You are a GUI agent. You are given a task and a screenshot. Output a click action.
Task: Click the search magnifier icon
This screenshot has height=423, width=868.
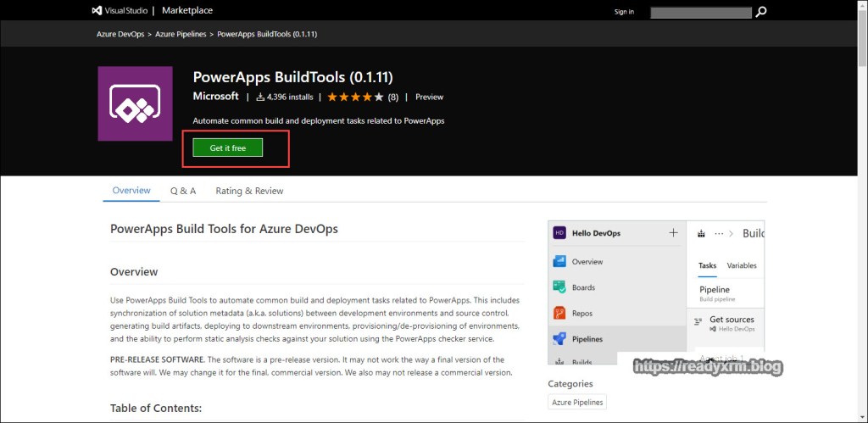tap(760, 12)
